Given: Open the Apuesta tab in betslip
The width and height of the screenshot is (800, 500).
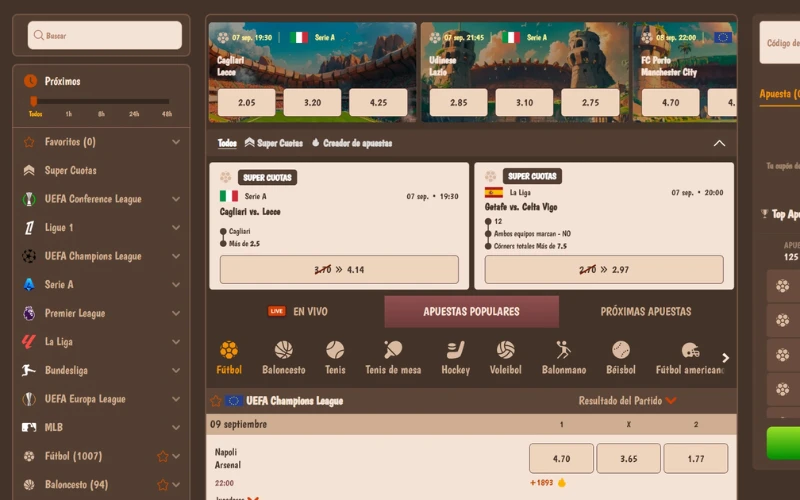Looking at the screenshot, I should [x=780, y=94].
